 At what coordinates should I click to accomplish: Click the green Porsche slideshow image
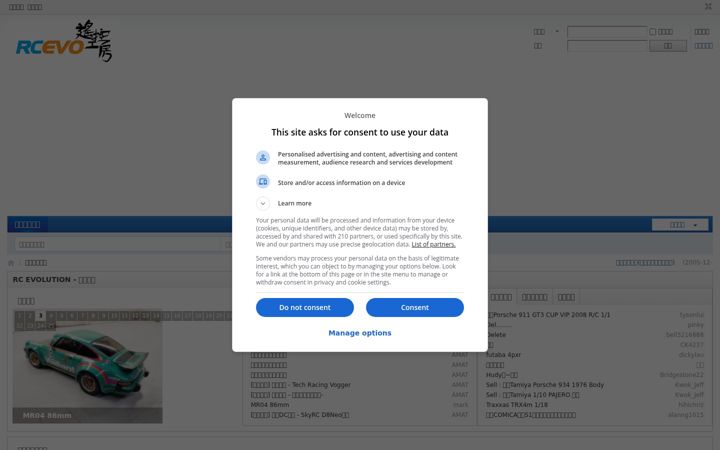pyautogui.click(x=87, y=367)
